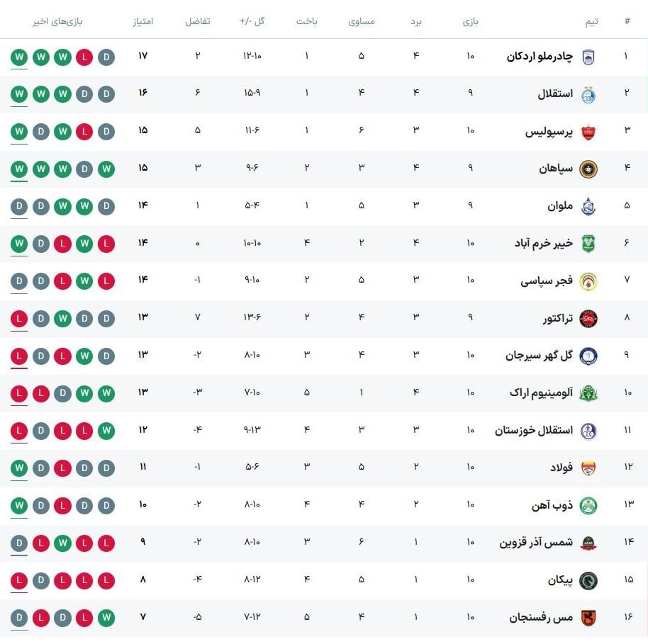Click the Peykan dark green logo
Viewport: 648px width, 644px height.
click(x=588, y=580)
